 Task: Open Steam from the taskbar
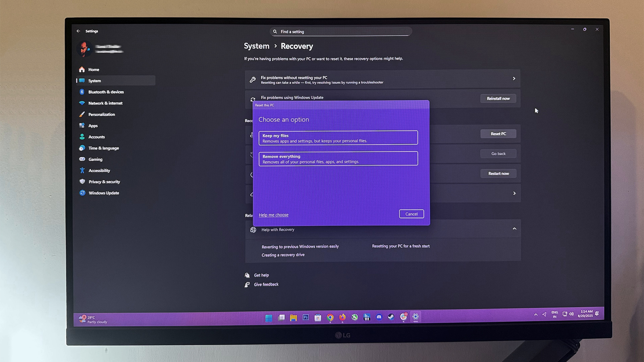[391, 317]
